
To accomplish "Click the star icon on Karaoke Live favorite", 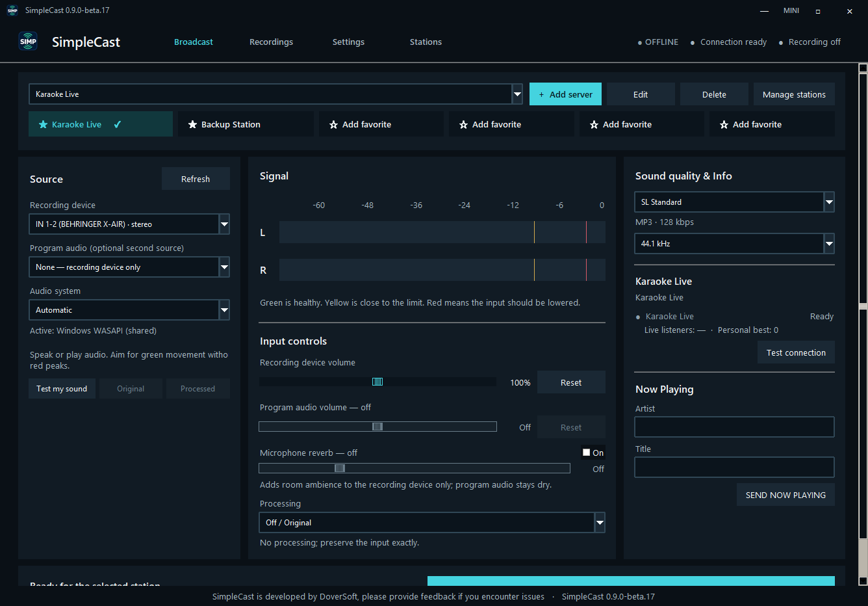I will point(43,125).
